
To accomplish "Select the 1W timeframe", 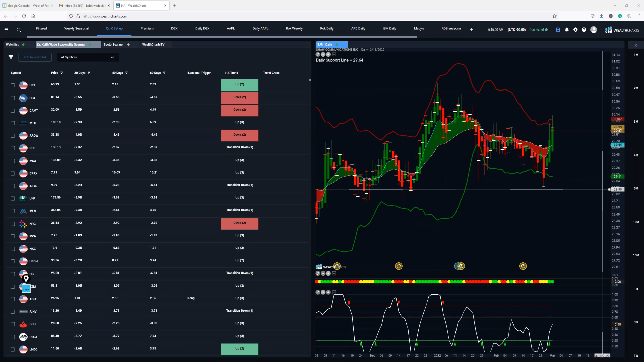I will click(636, 356).
